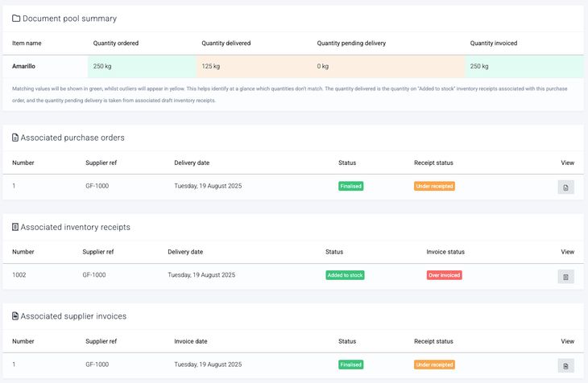Click inventory receipt number 1002
This screenshot has width=588, height=383.
click(x=19, y=275)
